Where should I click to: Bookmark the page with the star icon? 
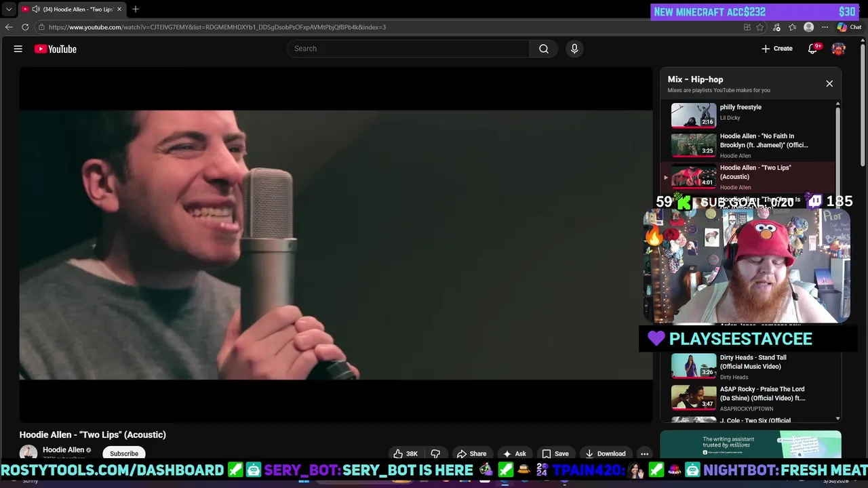tap(760, 27)
